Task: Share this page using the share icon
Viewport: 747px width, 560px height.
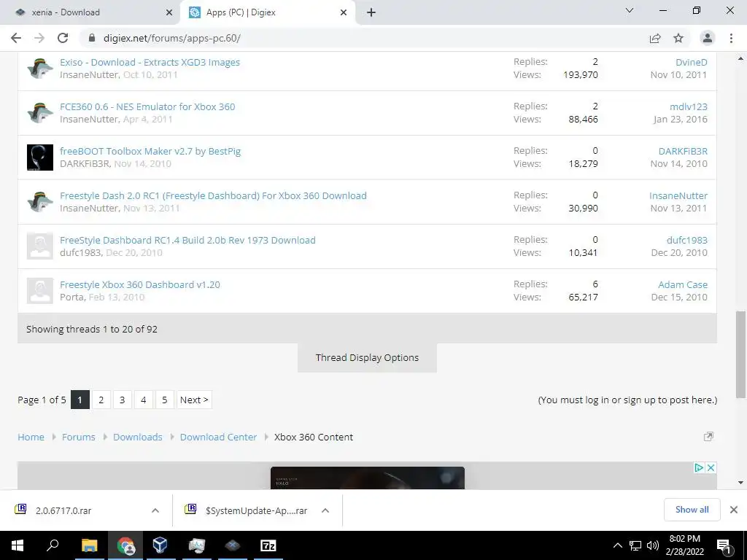Action: pyautogui.click(x=655, y=38)
